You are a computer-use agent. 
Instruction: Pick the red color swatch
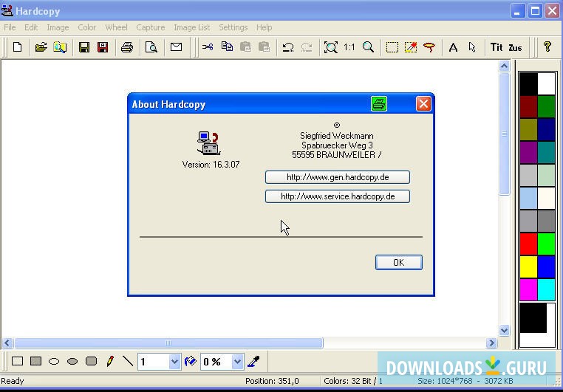528,244
